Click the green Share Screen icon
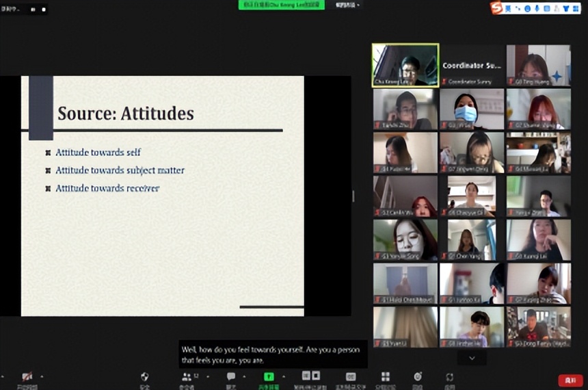This screenshot has width=588, height=390. point(269,377)
